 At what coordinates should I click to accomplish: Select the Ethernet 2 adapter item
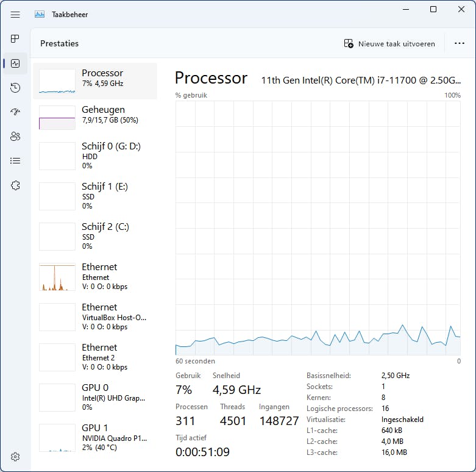tap(95, 357)
